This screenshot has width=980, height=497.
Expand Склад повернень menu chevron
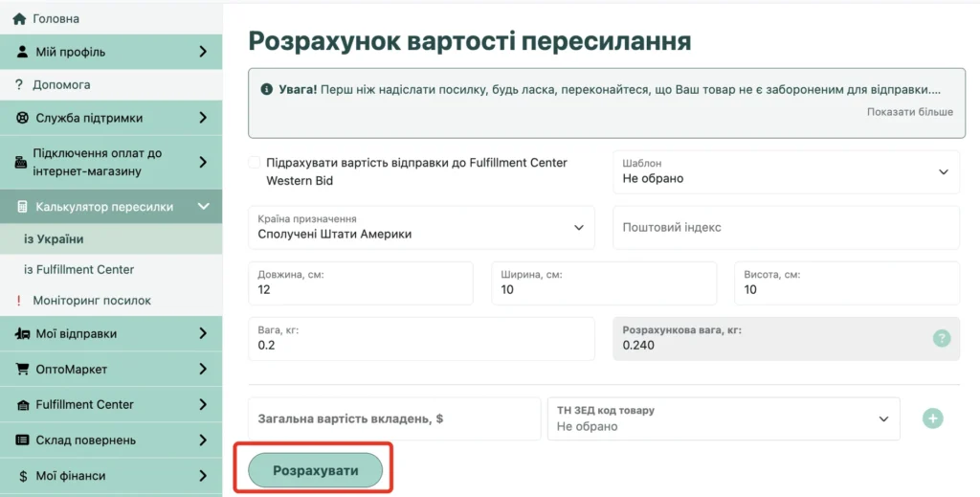[203, 441]
